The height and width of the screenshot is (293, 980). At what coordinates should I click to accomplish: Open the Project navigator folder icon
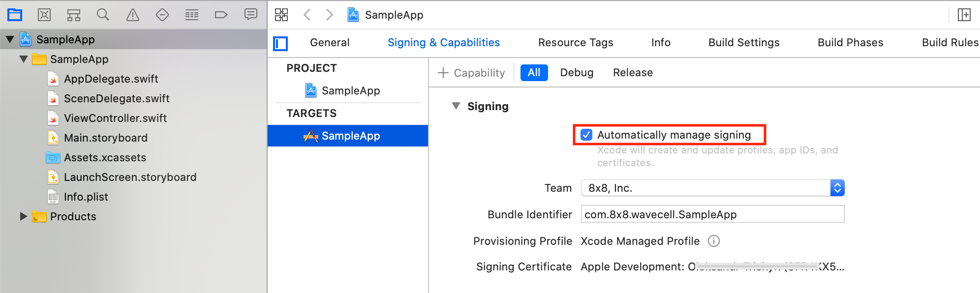click(15, 15)
